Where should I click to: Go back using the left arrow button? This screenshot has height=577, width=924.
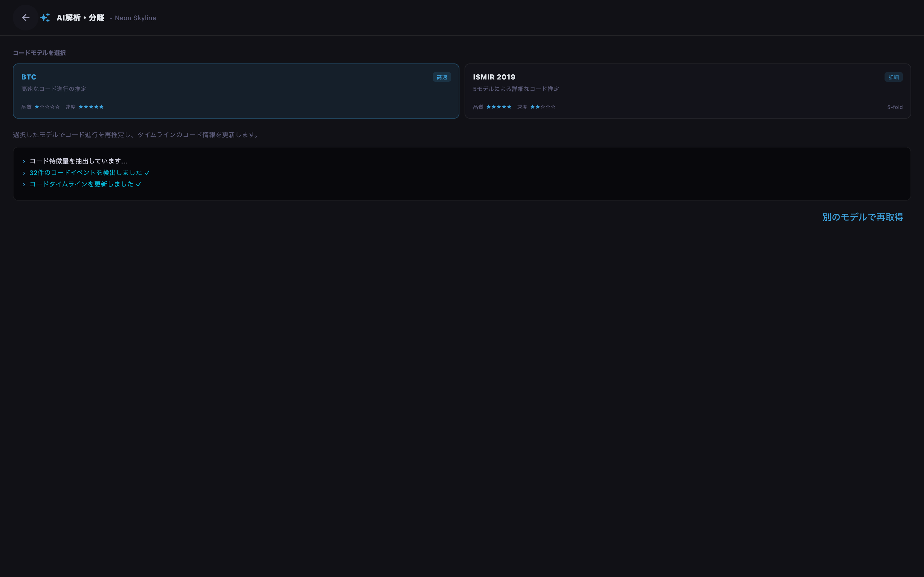[x=26, y=18]
